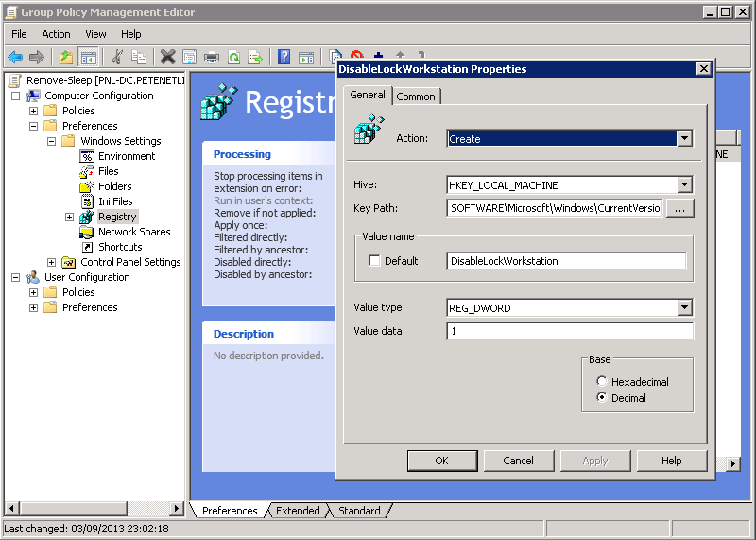Image resolution: width=756 pixels, height=540 pixels.
Task: Click the Print toolbar icon
Action: pyautogui.click(x=212, y=58)
